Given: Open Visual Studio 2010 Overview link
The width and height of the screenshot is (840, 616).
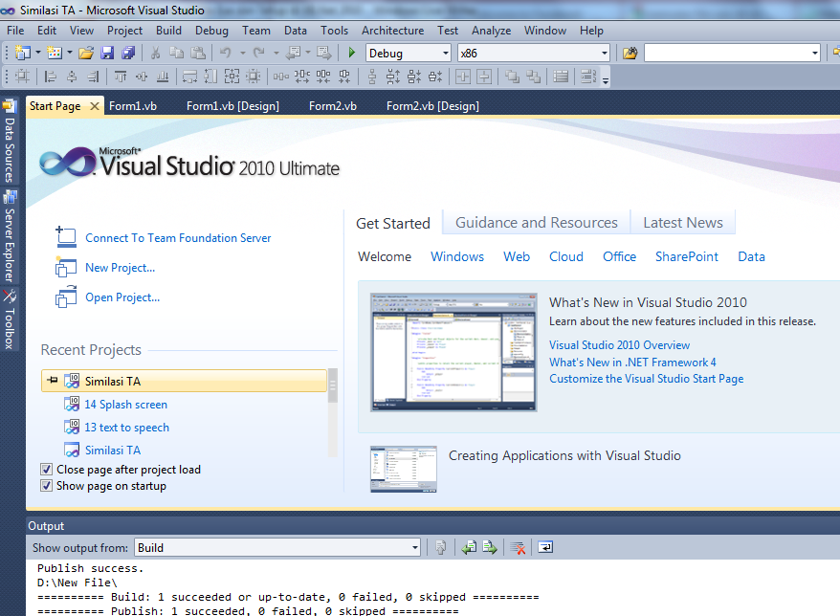Looking at the screenshot, I should 619,345.
